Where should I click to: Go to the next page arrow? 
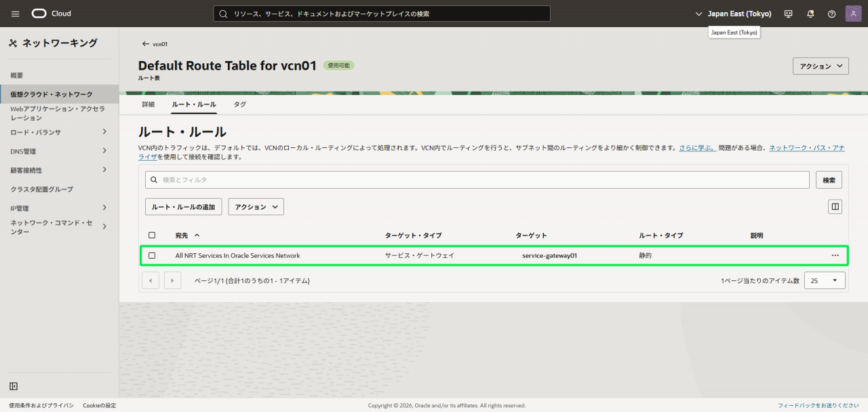pos(172,280)
